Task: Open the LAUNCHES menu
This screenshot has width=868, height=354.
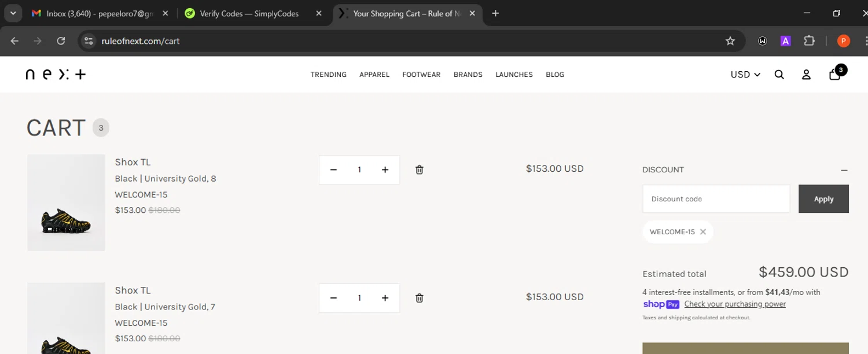Action: tap(514, 75)
